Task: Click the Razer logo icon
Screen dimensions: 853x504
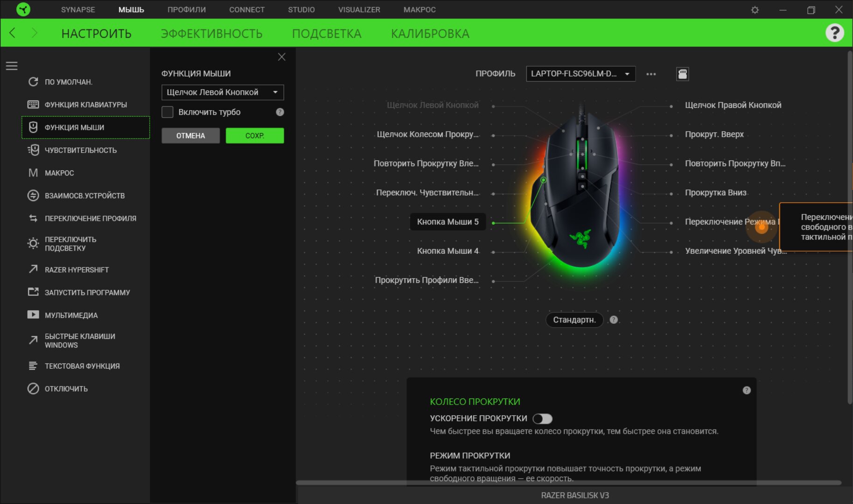Action: click(x=23, y=9)
